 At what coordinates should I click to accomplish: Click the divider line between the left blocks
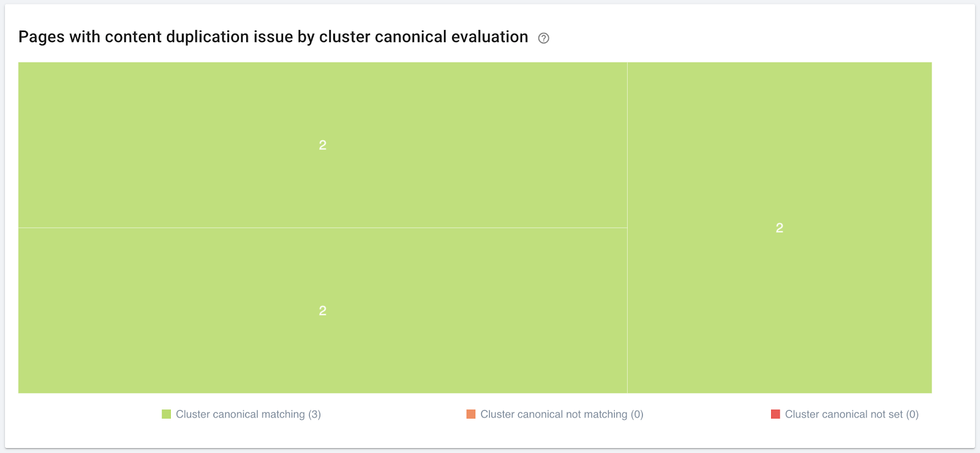click(323, 228)
